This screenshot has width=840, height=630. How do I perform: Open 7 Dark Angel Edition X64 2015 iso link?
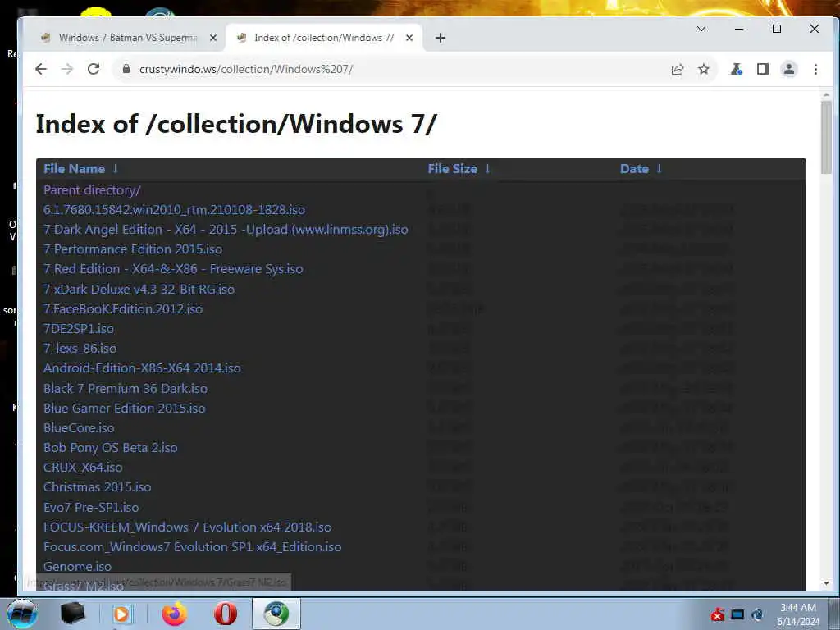226,230
